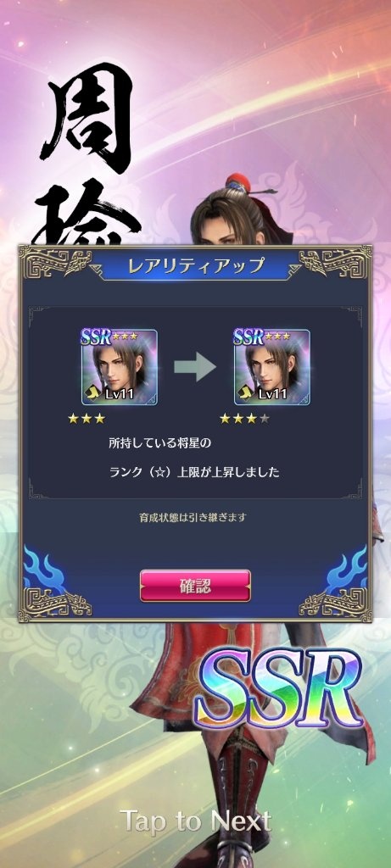Screen dimensions: 391x868
Task: Click the レアリティアップ dialog title banner
Action: pos(195,265)
